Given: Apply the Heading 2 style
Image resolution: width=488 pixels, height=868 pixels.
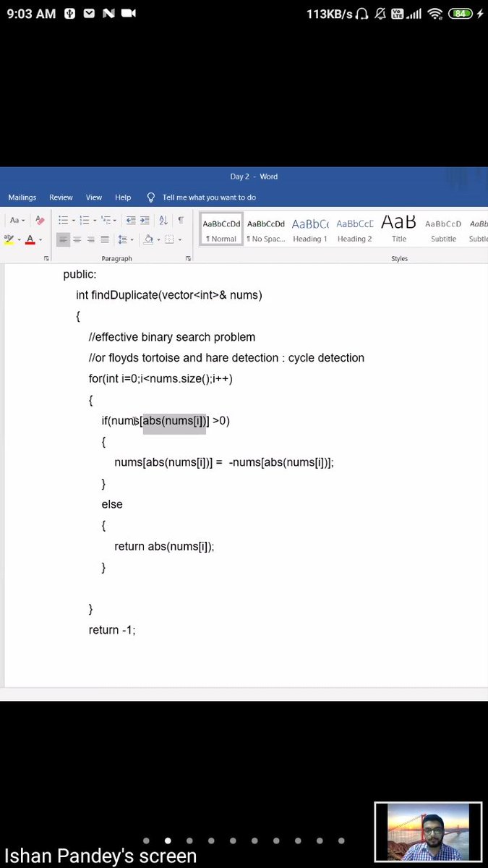Looking at the screenshot, I should click(x=354, y=229).
